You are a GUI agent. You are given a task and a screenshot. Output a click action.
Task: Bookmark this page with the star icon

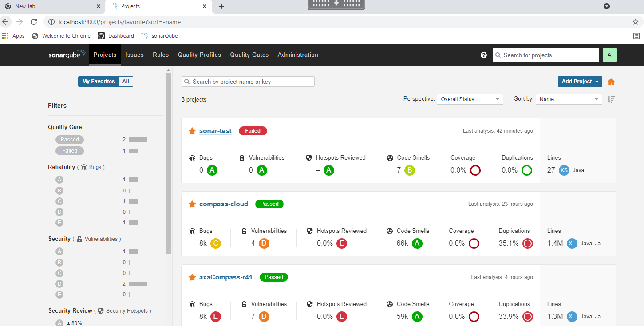pyautogui.click(x=635, y=22)
